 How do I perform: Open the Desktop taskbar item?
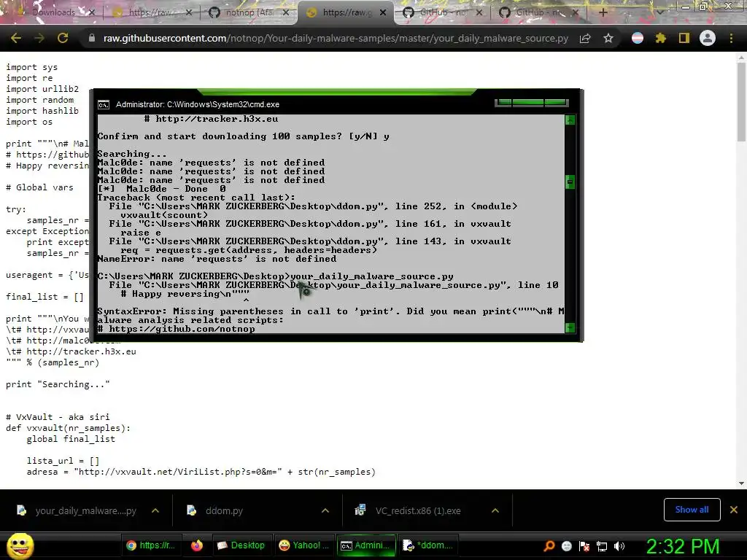pyautogui.click(x=241, y=545)
